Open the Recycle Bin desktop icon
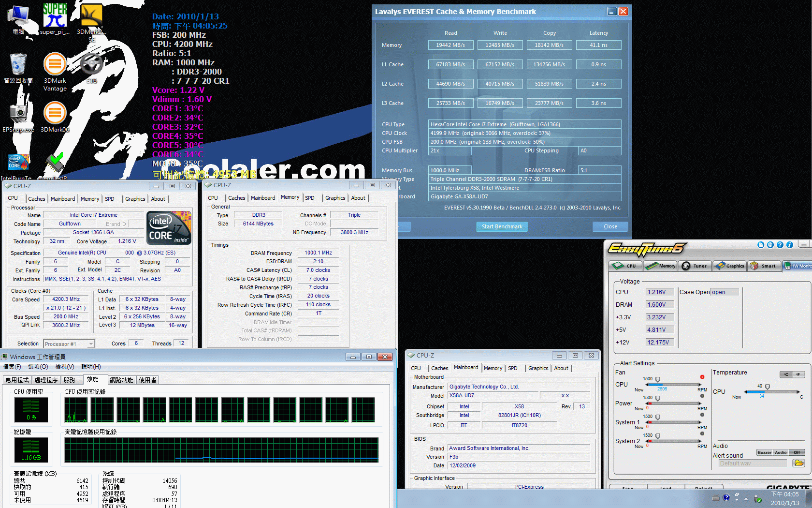 click(18, 69)
